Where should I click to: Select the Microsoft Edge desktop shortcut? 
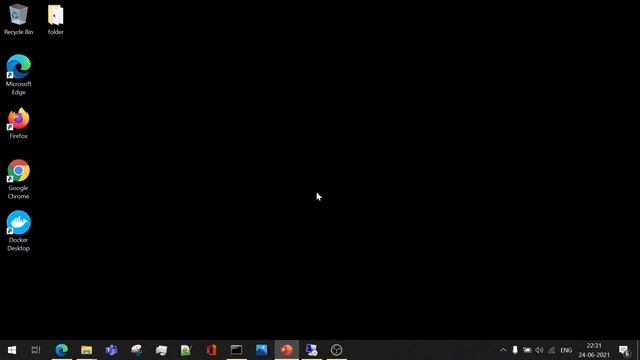[x=18, y=75]
